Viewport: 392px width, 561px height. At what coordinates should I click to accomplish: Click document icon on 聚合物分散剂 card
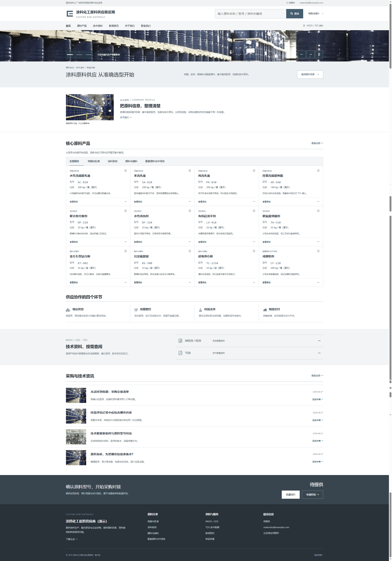coord(126,211)
